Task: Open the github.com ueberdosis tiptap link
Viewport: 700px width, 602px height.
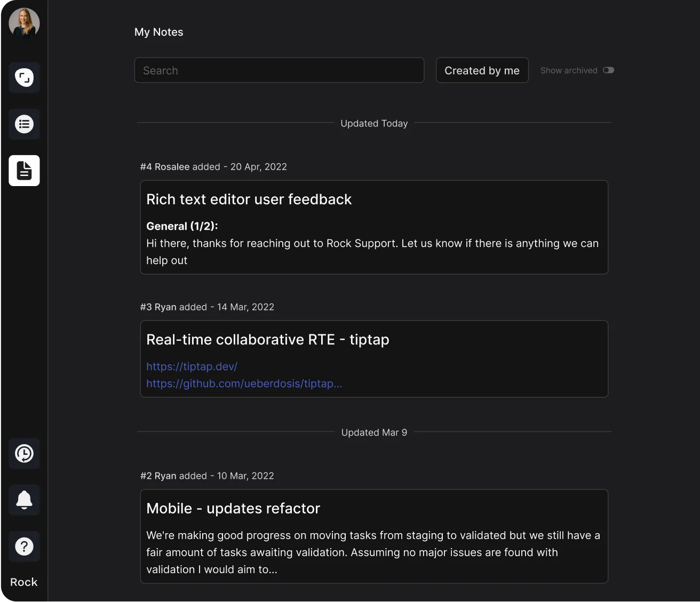Action: point(244,383)
